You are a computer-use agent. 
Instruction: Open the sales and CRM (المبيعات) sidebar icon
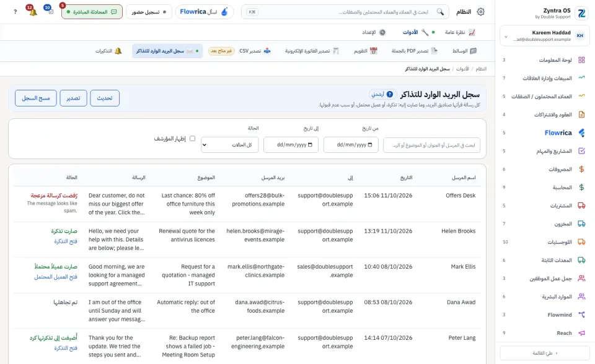[581, 78]
